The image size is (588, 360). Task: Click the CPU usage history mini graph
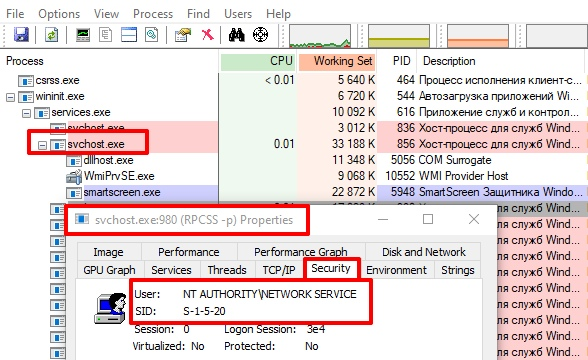[320, 36]
